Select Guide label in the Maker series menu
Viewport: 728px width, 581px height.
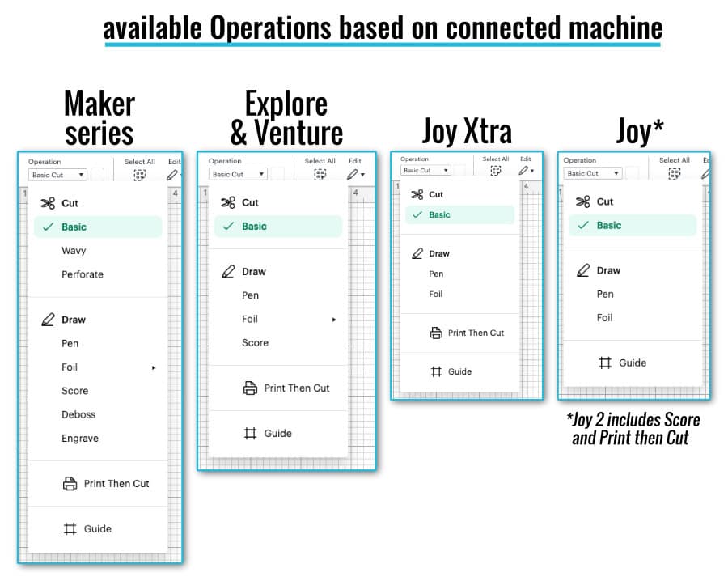98,528
